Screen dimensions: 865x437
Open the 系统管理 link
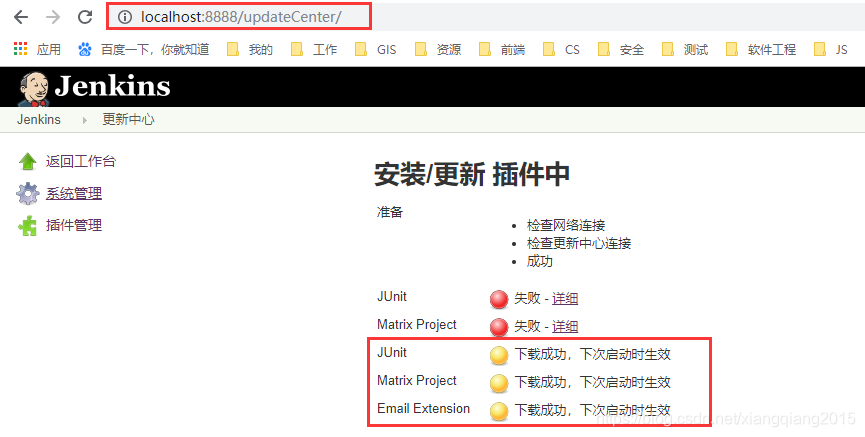coord(74,193)
